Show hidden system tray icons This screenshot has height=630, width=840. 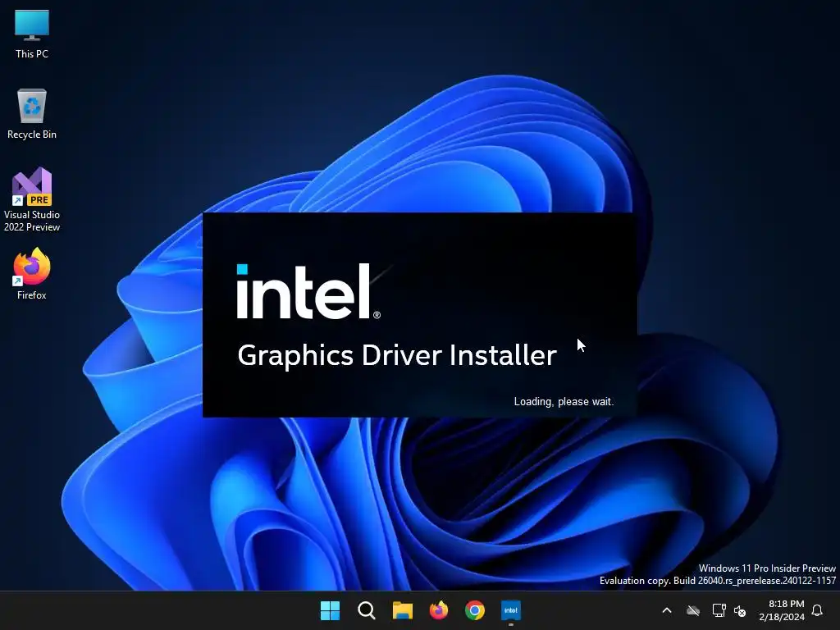(x=667, y=610)
